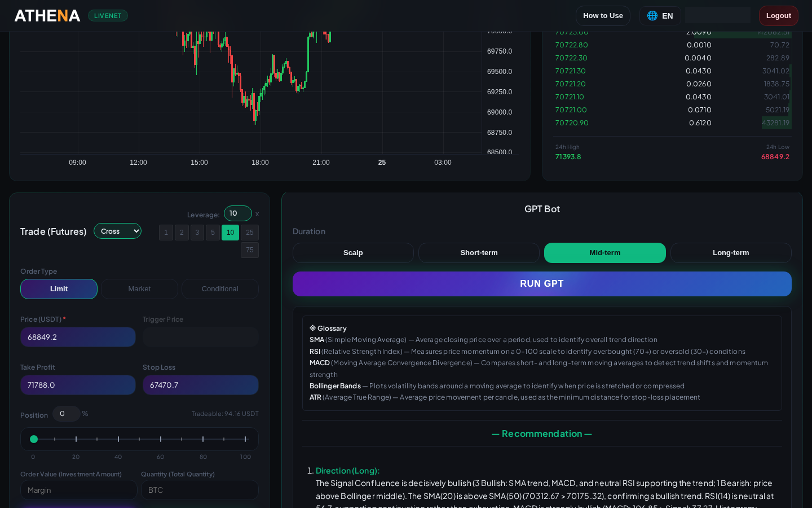Select the Limit order tab
Screen dimensions: 812x508
point(59,288)
